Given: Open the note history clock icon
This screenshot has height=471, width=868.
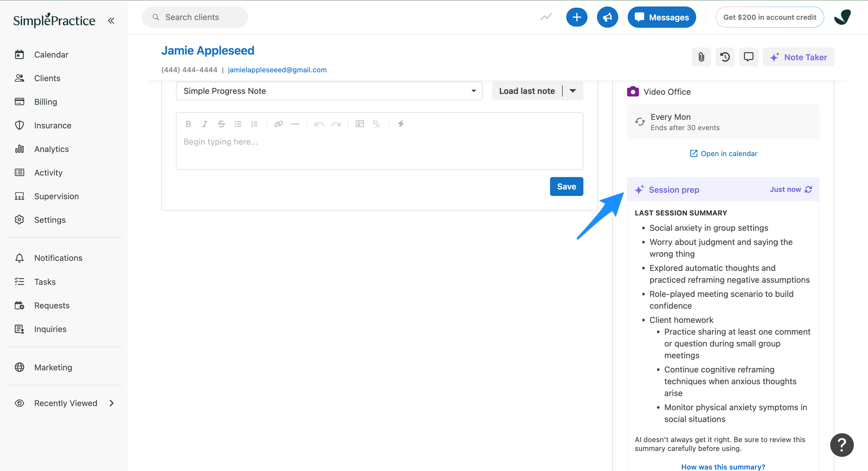Looking at the screenshot, I should pos(725,57).
